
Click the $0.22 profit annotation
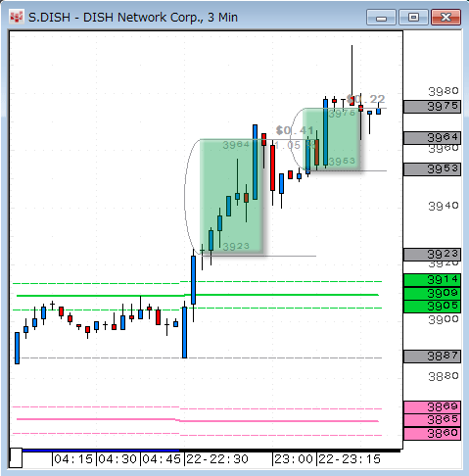[x=366, y=99]
